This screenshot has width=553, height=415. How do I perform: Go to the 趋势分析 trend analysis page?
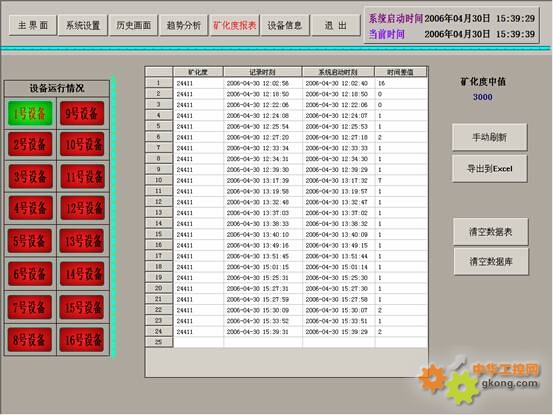[183, 25]
